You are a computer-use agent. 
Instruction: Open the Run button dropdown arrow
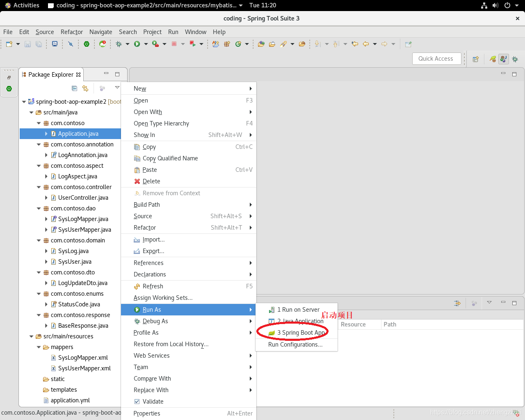click(x=146, y=44)
